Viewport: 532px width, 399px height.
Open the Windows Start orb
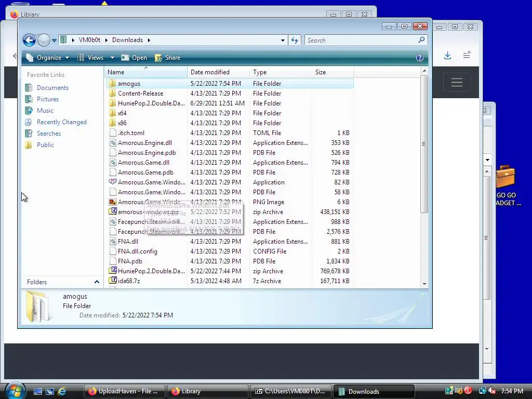[x=15, y=391]
